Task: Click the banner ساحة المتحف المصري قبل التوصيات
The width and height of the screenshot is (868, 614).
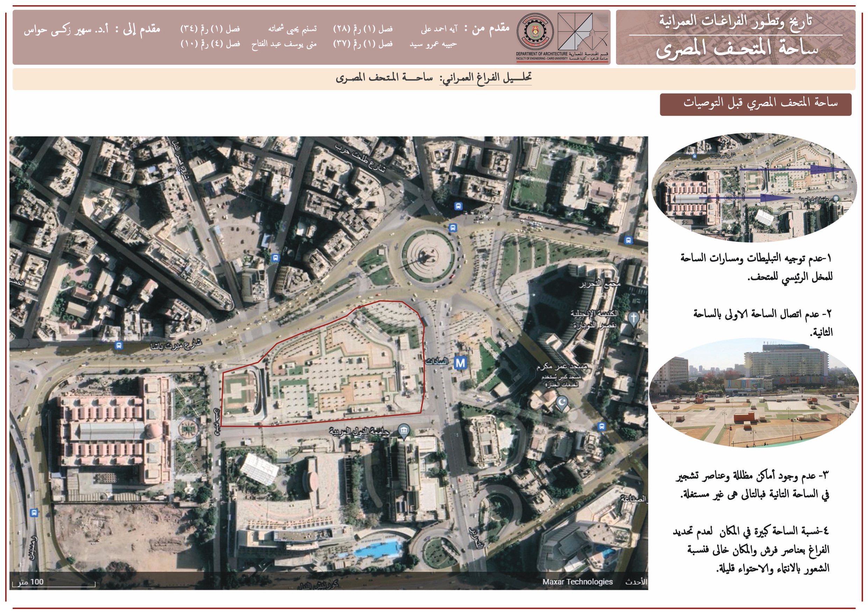Action: point(755,105)
